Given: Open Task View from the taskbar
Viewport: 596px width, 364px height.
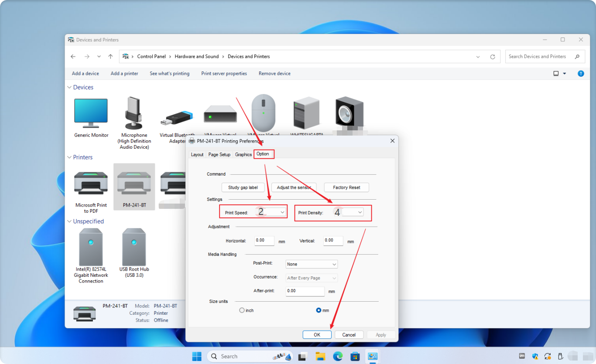Looking at the screenshot, I should click(x=303, y=356).
